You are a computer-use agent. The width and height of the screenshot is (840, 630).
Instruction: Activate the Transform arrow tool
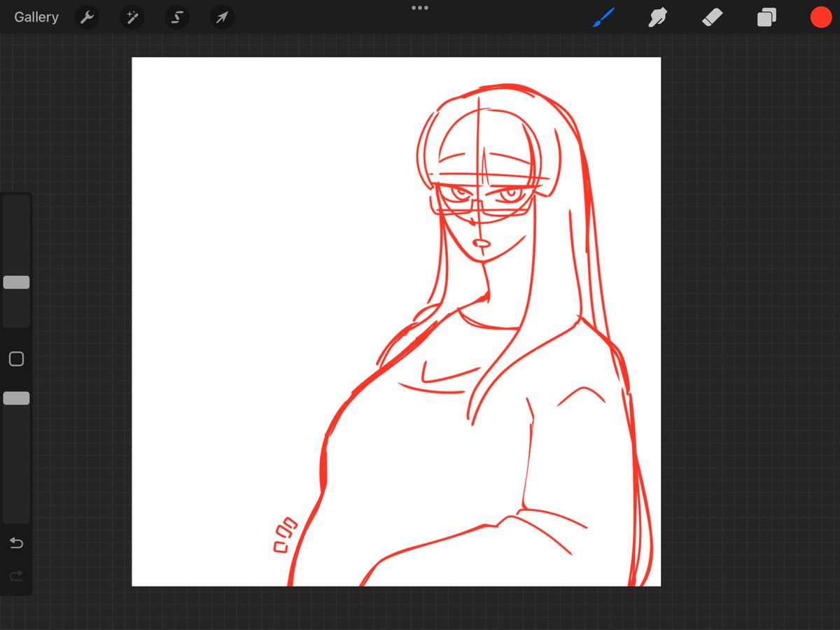tap(222, 17)
